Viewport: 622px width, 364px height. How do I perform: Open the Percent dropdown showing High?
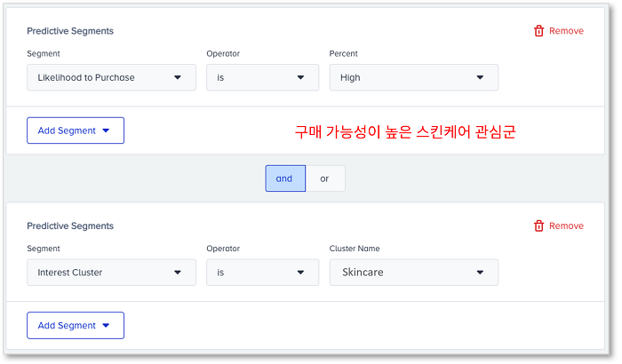414,77
